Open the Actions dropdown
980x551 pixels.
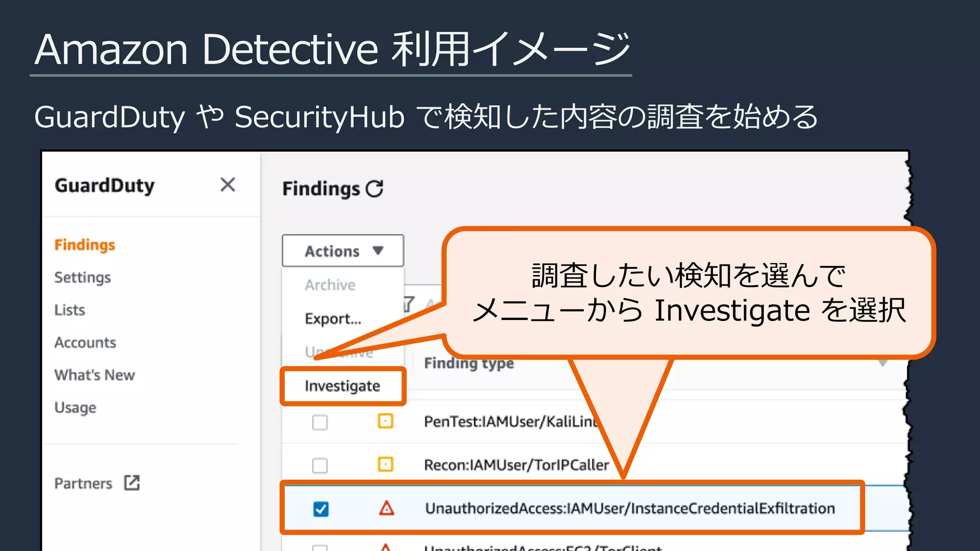point(343,251)
